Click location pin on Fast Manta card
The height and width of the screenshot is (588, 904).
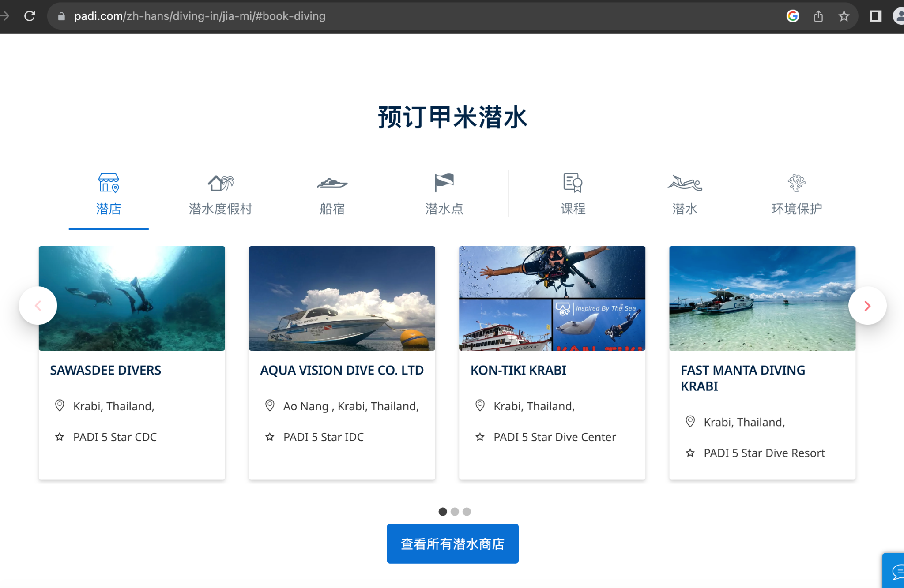pos(690,421)
